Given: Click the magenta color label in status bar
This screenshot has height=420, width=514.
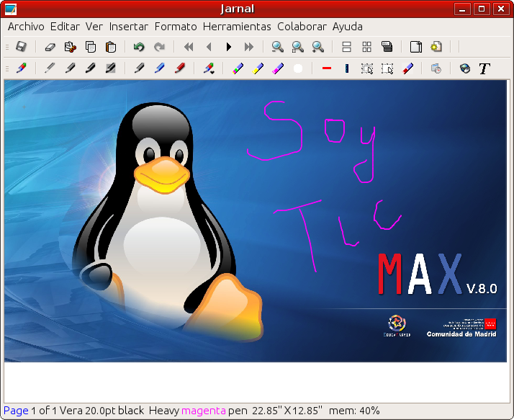Looking at the screenshot, I should point(203,411).
